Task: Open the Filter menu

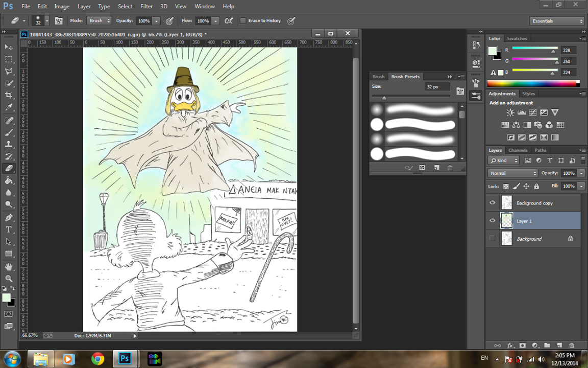Action: [x=146, y=6]
